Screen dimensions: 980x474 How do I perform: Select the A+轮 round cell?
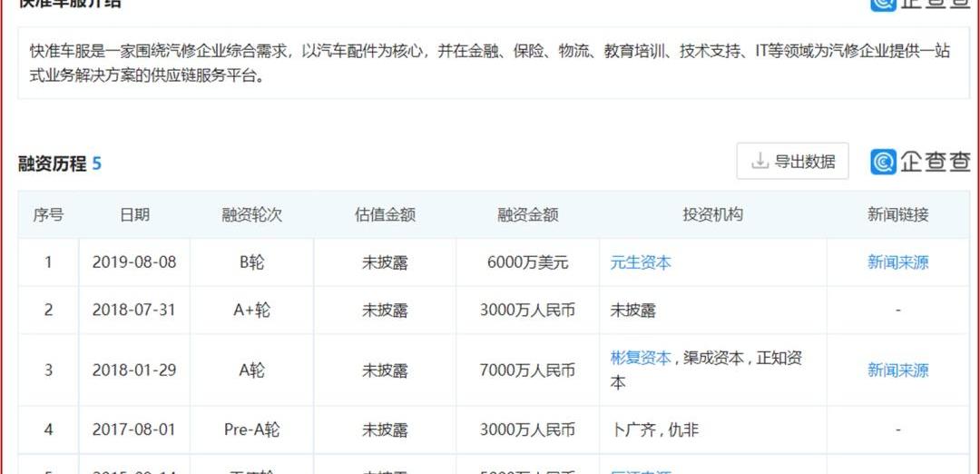pyautogui.click(x=252, y=311)
